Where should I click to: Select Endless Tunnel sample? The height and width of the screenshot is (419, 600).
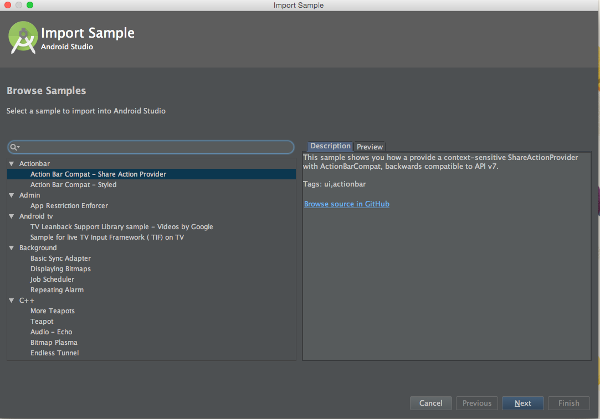tap(55, 353)
